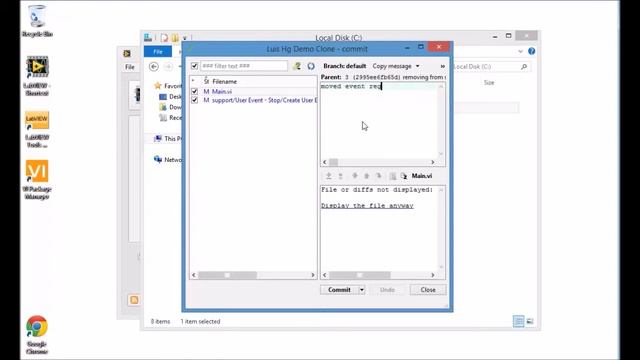This screenshot has width=640, height=360.
Task: Open the Copy message dropdown
Action: [x=395, y=66]
